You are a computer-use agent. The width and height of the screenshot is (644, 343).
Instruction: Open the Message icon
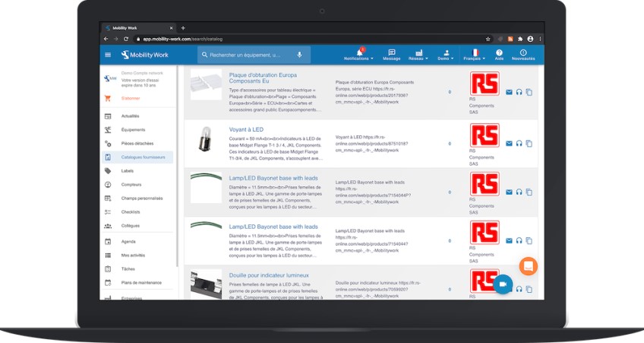[391, 55]
